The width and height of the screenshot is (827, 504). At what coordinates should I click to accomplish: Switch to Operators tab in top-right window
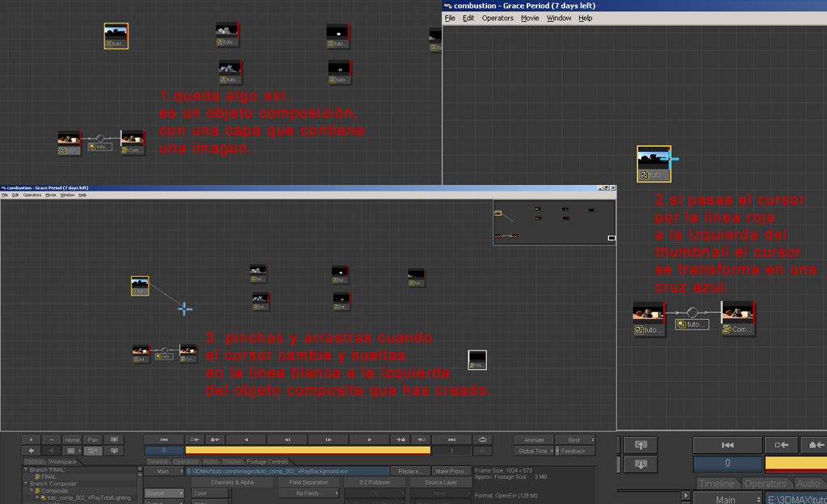(x=766, y=484)
